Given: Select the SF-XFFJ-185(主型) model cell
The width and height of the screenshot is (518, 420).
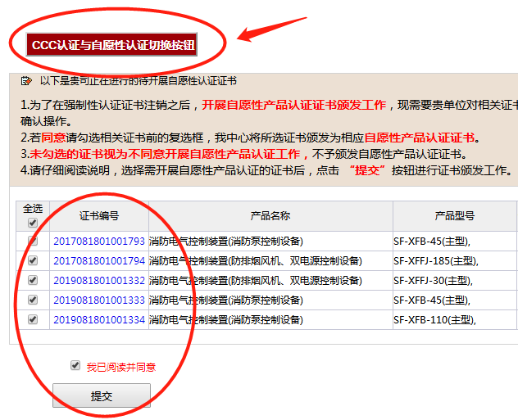Looking at the screenshot, I should (x=435, y=261).
